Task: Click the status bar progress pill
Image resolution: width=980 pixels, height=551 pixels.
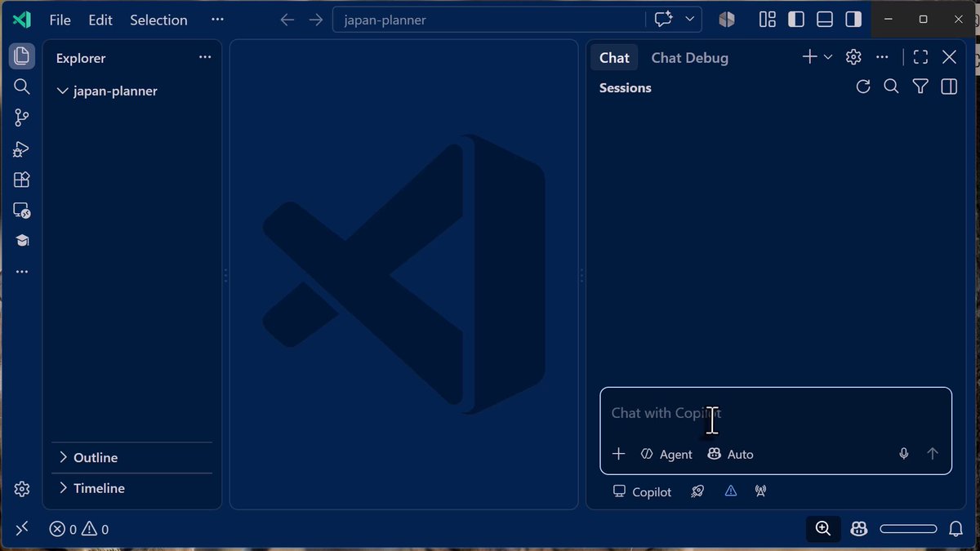Action: point(908,529)
